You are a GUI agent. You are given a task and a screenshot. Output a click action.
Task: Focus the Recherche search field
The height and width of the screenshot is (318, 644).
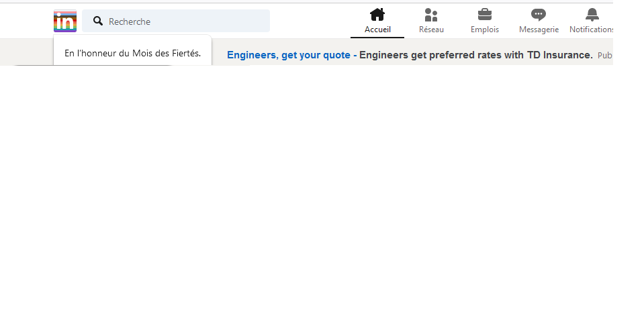pyautogui.click(x=181, y=21)
